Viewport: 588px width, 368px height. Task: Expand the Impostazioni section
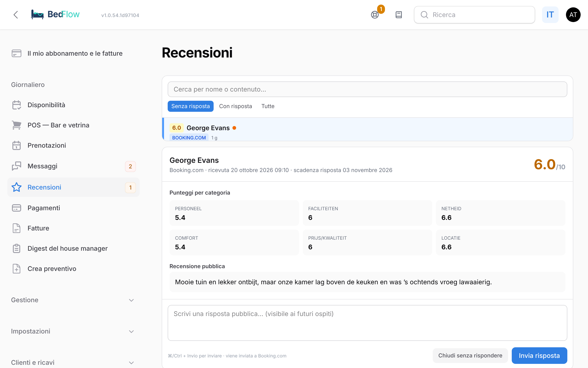point(73,331)
